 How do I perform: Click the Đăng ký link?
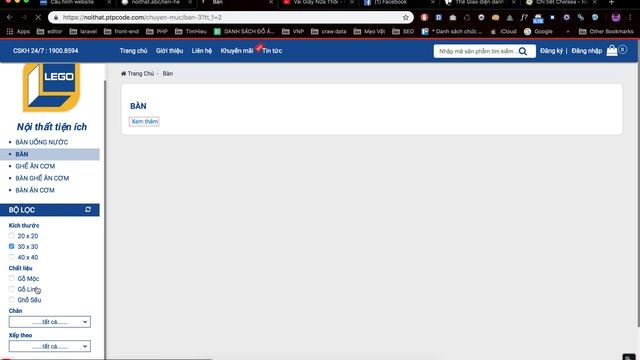click(551, 51)
